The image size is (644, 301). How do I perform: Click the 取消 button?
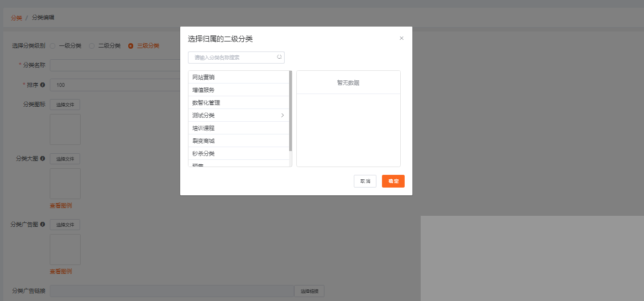point(365,181)
